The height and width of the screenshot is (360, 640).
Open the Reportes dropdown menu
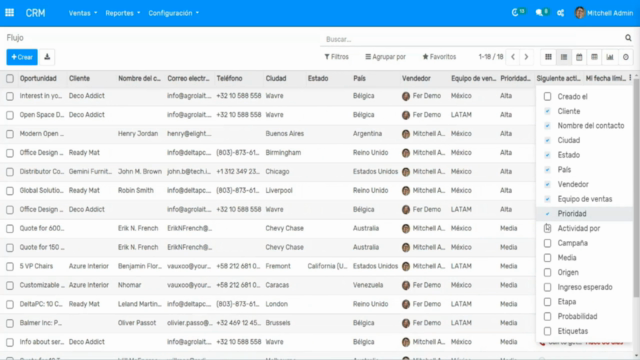tap(122, 13)
